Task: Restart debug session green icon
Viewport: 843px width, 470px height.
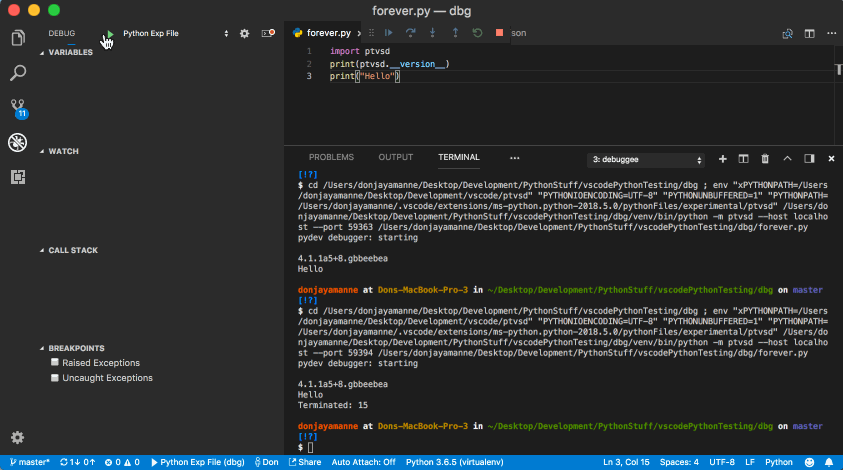Action: 477,33
